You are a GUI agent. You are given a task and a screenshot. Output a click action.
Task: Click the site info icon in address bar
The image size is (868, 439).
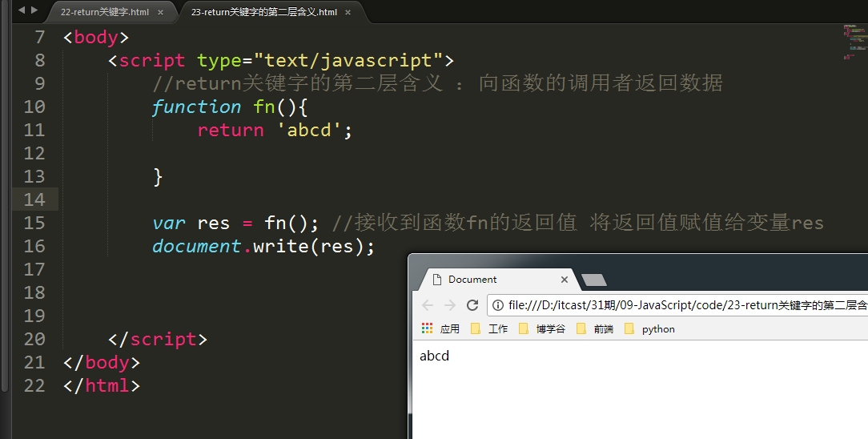click(x=498, y=305)
